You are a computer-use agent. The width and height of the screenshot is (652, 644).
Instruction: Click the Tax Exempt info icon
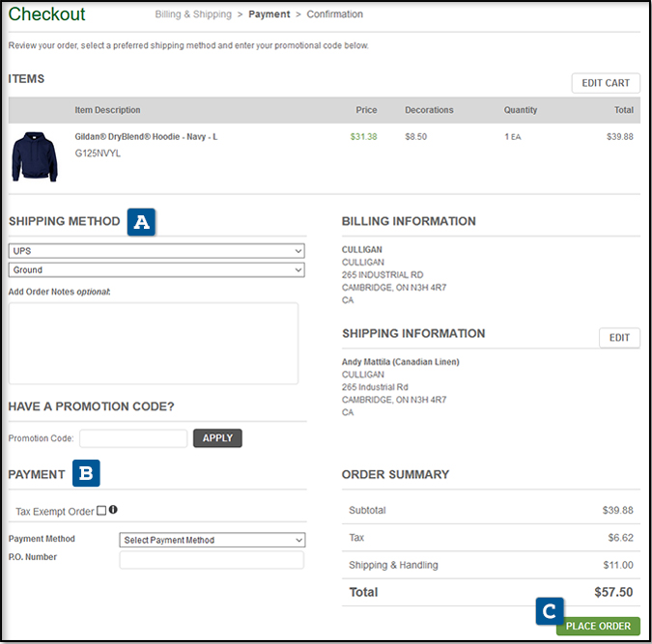(x=114, y=510)
